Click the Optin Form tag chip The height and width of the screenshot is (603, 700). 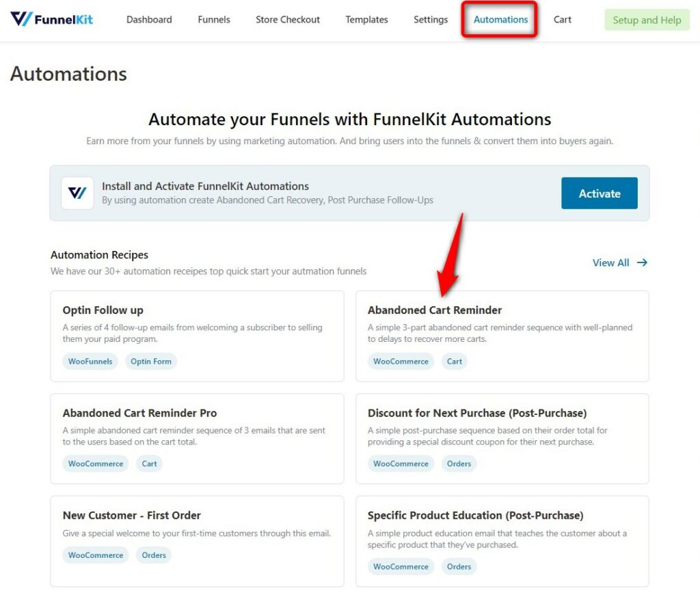151,361
